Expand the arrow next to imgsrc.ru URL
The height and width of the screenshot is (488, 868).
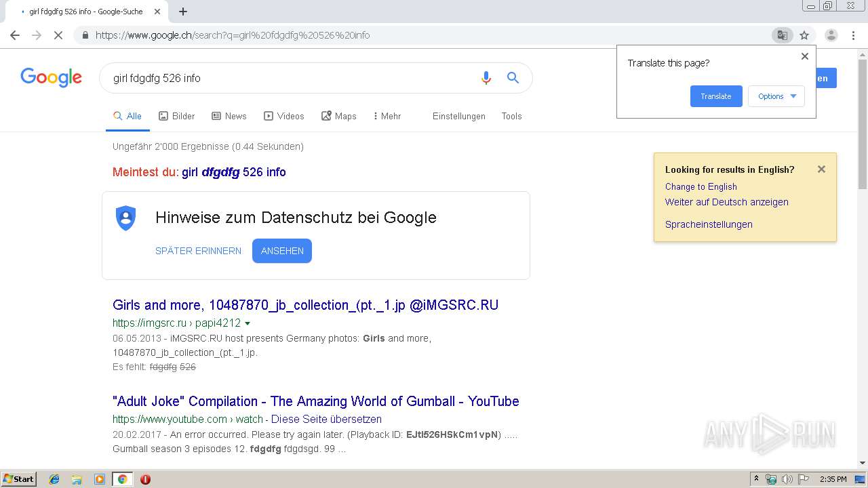click(x=248, y=323)
